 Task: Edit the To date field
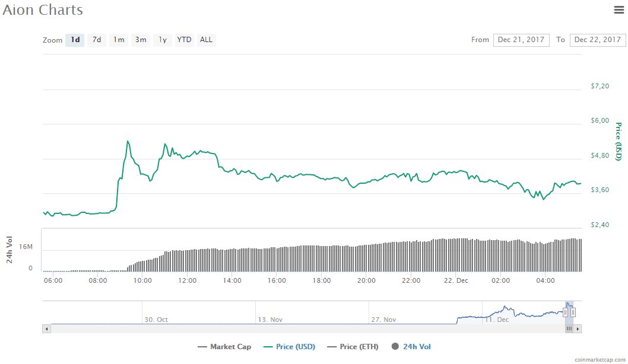point(598,40)
